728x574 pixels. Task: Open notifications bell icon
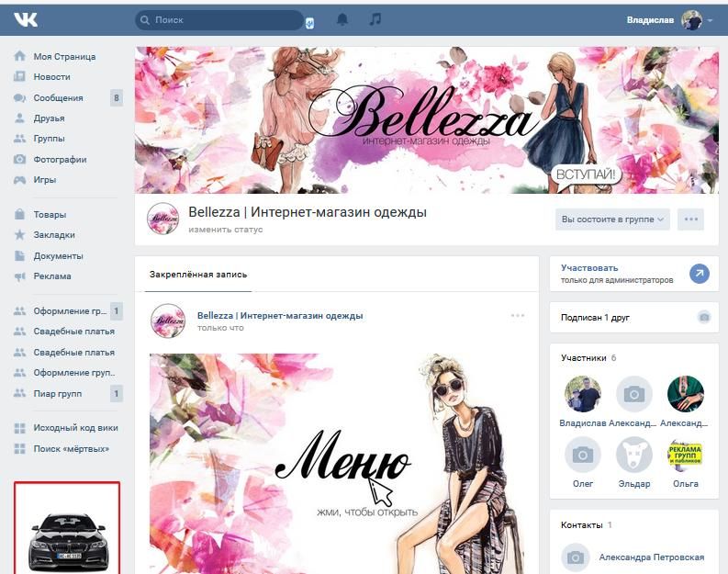(x=342, y=19)
